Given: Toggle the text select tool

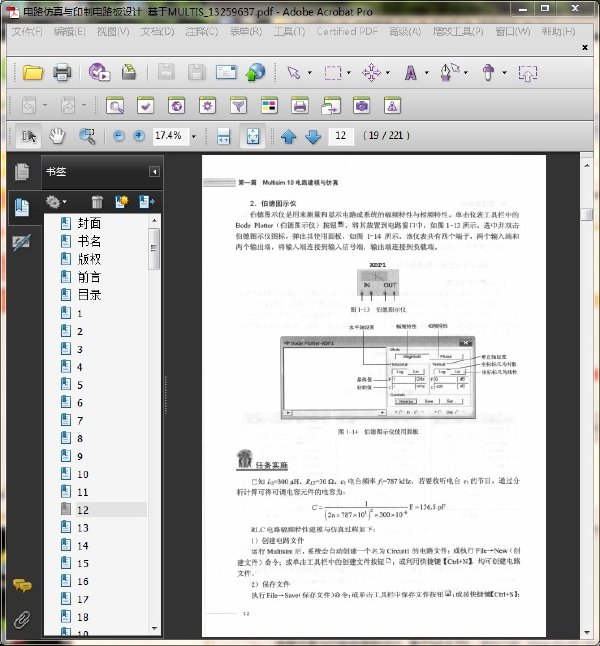Looking at the screenshot, I should pyautogui.click(x=28, y=136).
